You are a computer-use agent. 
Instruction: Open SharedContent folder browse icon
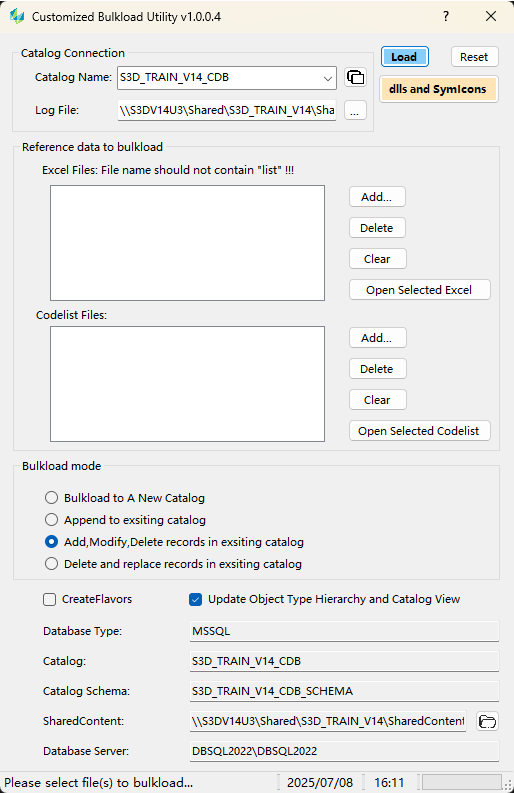pos(487,721)
